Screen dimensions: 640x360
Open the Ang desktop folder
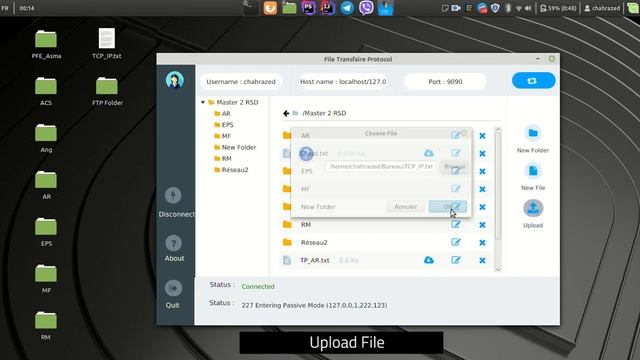coord(46,139)
